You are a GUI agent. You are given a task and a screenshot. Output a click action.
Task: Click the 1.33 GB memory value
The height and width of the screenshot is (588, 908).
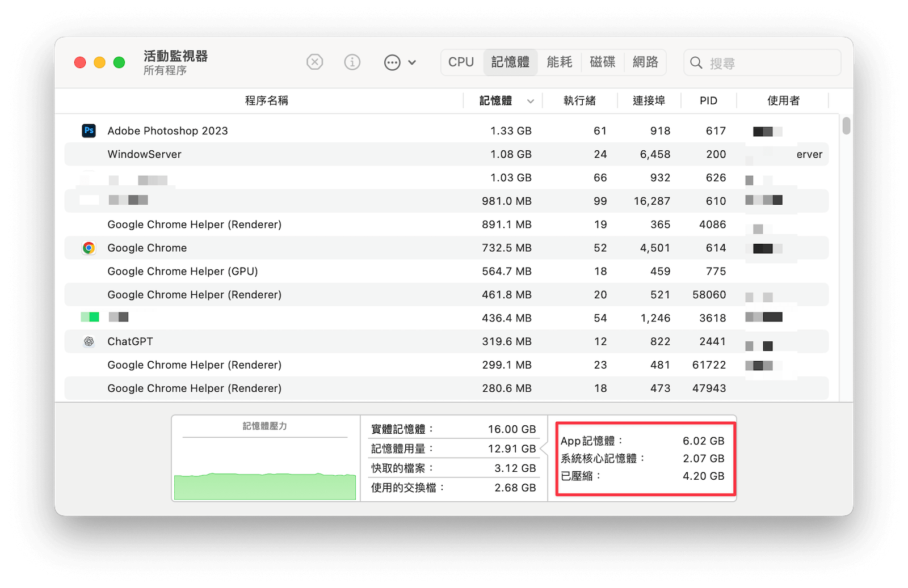tap(511, 131)
